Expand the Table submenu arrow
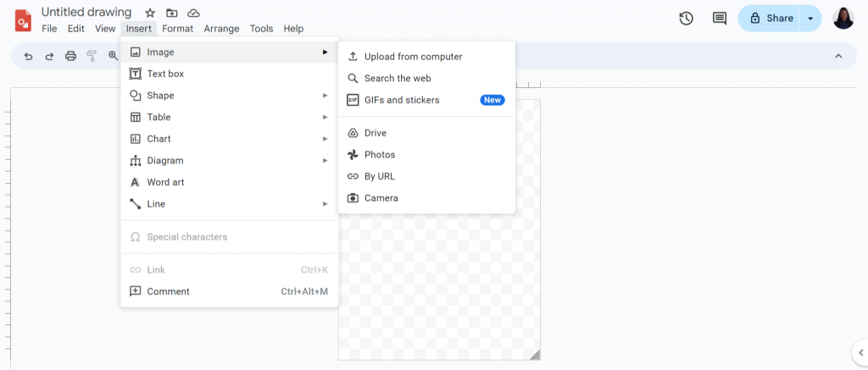 325,117
